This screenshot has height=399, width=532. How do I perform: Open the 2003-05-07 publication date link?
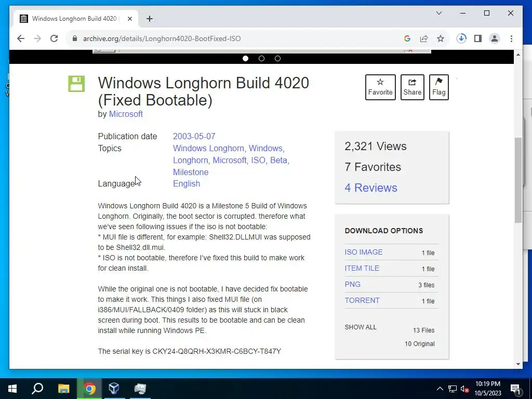194,137
